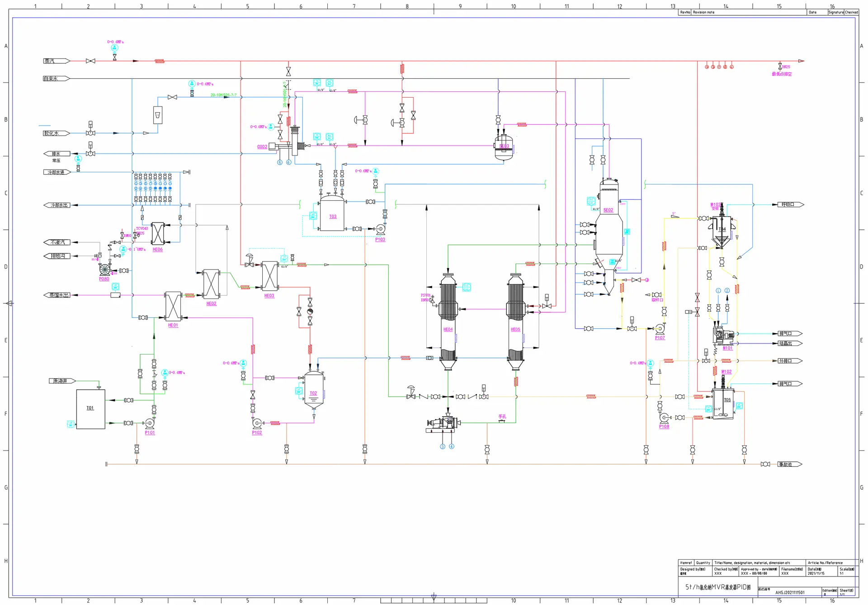Viewport: 868px width, 605px height.
Task: Click the 自来水 inlet arrow label
Action: point(56,79)
